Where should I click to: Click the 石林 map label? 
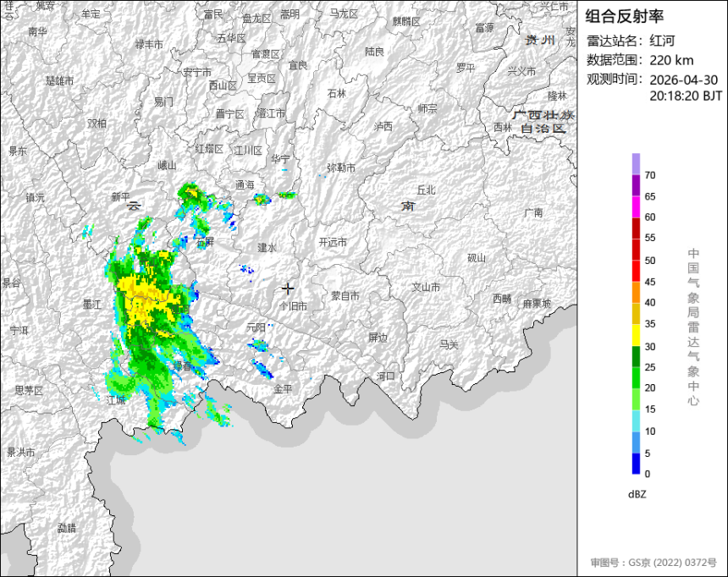click(337, 93)
